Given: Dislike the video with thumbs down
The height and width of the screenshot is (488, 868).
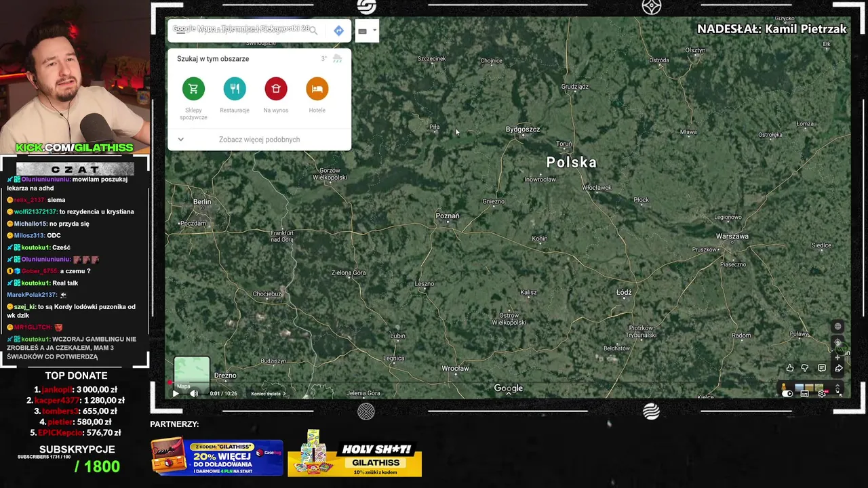Looking at the screenshot, I should (805, 368).
